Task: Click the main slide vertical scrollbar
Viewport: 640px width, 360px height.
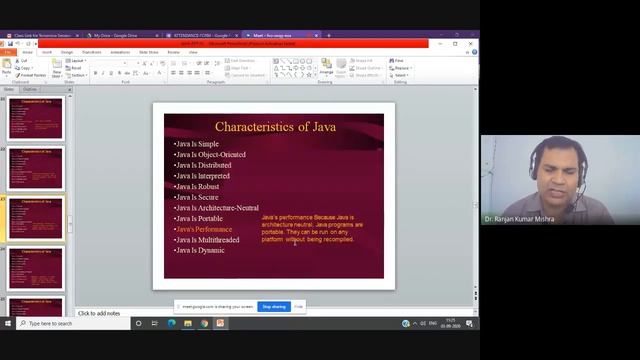Action: click(476, 189)
